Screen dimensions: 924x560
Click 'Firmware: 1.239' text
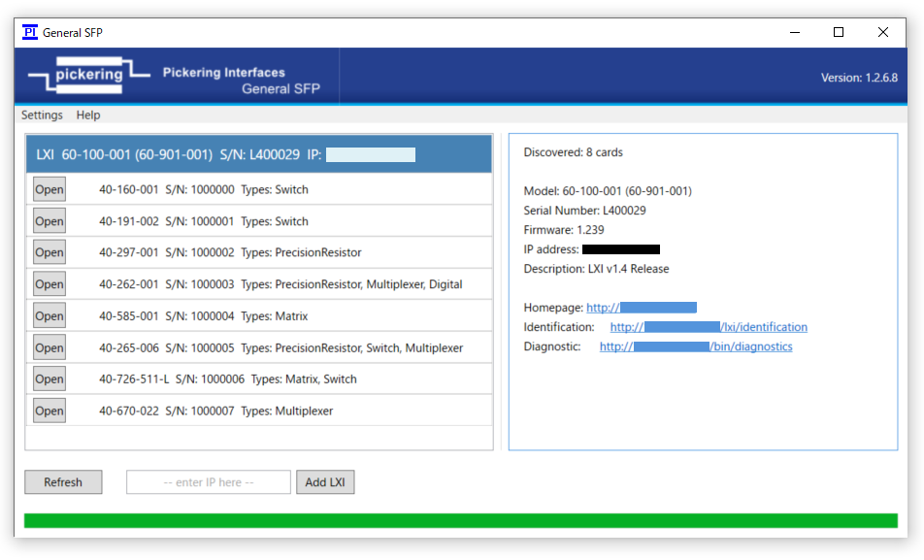point(563,230)
